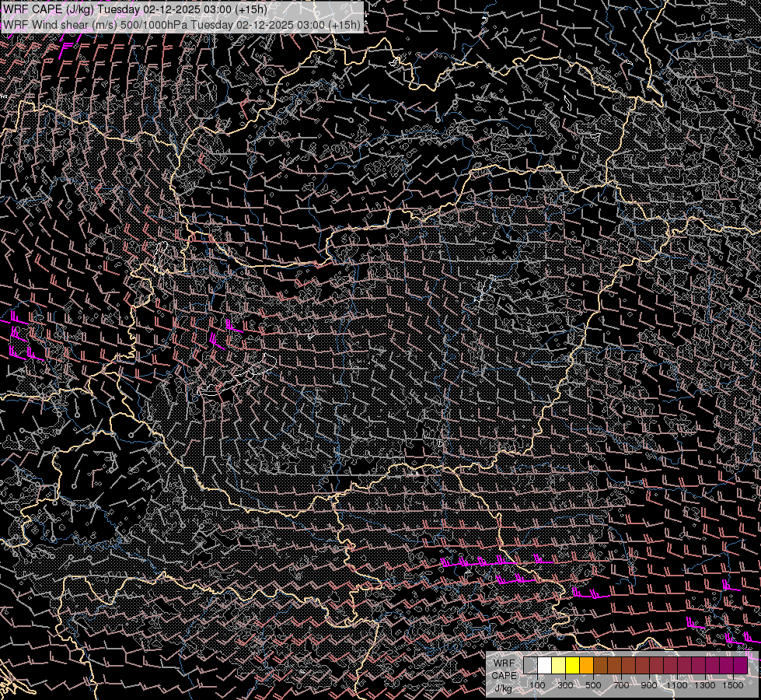Click the 1300 legend value label
This screenshot has height=700, width=761.
point(705,685)
